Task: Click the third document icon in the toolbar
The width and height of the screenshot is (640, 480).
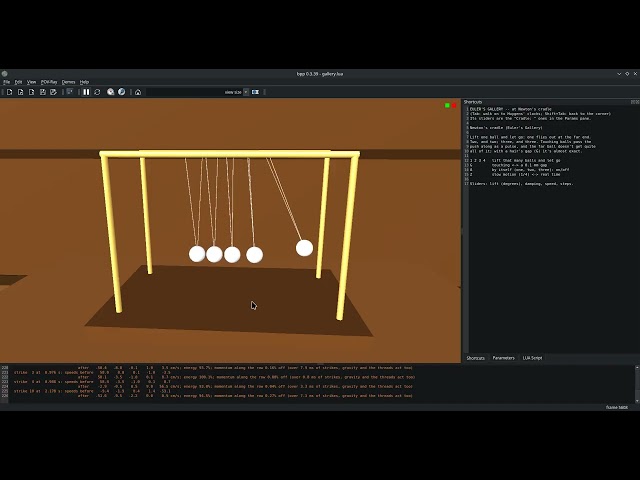Action: pyautogui.click(x=31, y=92)
